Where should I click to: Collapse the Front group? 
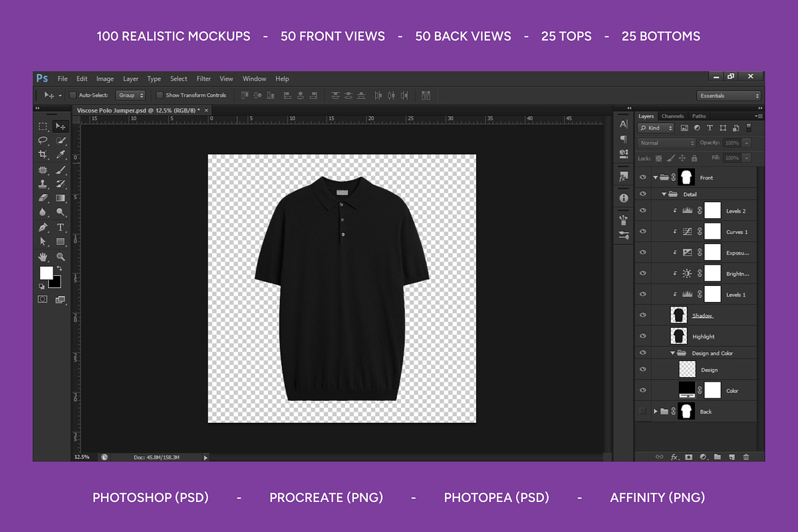(x=656, y=178)
